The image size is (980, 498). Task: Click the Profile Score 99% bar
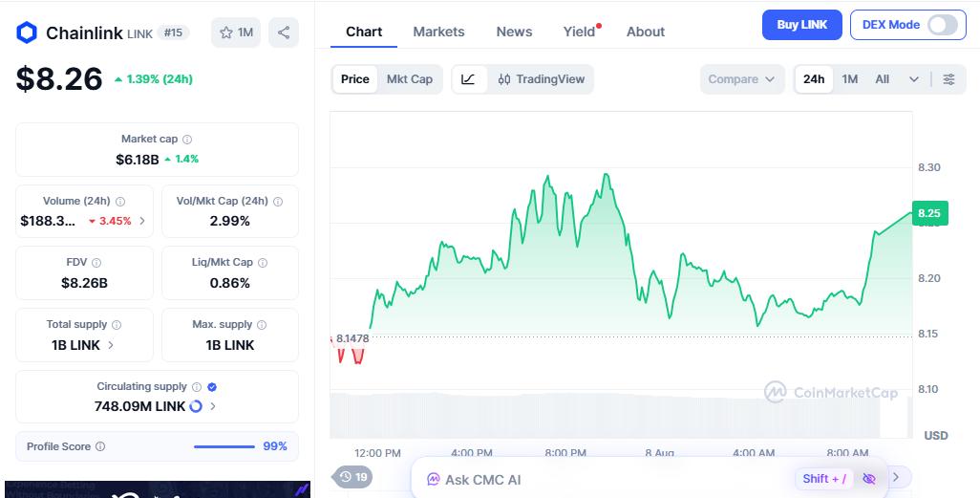224,446
